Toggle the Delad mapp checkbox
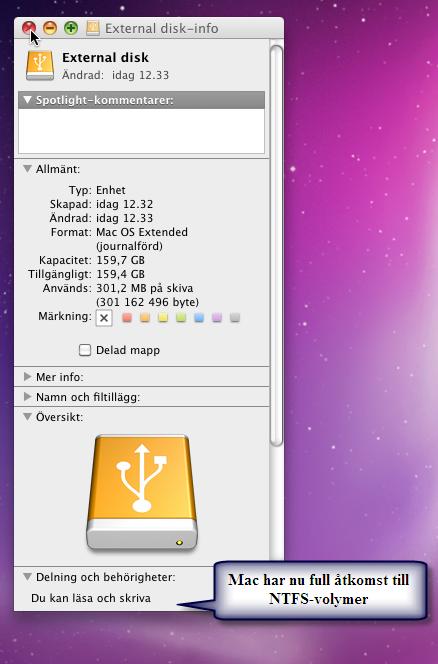The height and width of the screenshot is (664, 438). (x=85, y=350)
